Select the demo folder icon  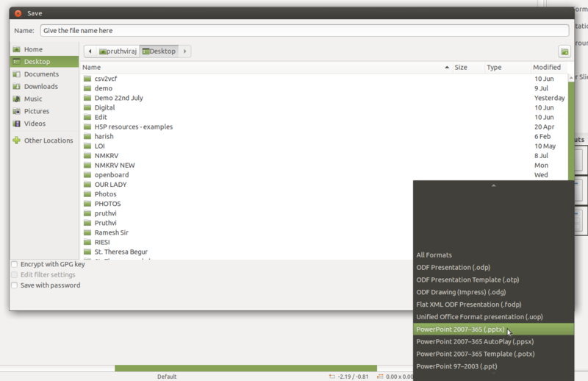[x=87, y=88]
